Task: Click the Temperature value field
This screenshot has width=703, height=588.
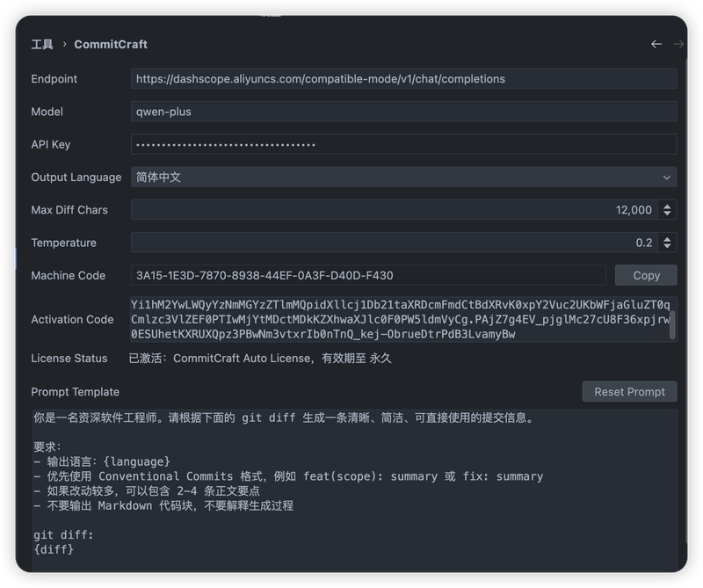Action: click(395, 243)
